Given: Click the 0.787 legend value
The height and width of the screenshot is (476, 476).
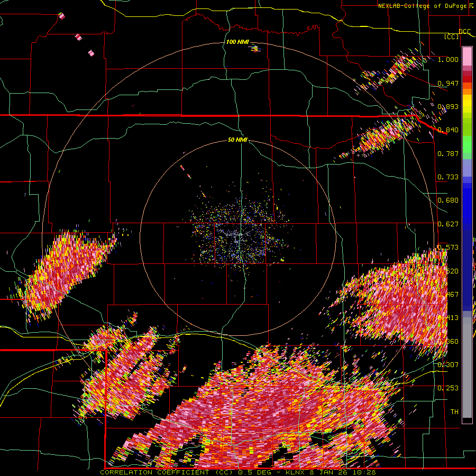Looking at the screenshot, I should pos(448,153).
